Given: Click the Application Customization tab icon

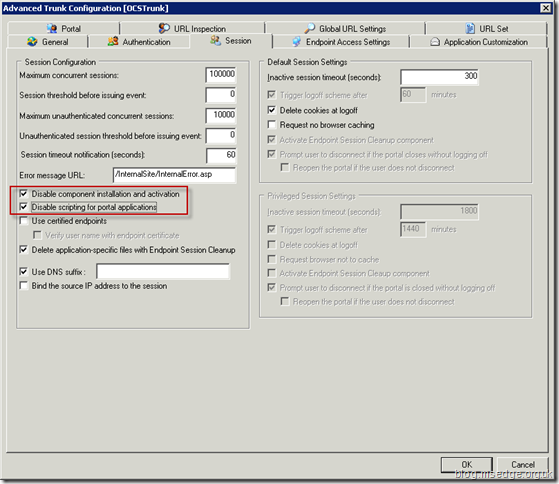Looking at the screenshot, I should [x=435, y=42].
